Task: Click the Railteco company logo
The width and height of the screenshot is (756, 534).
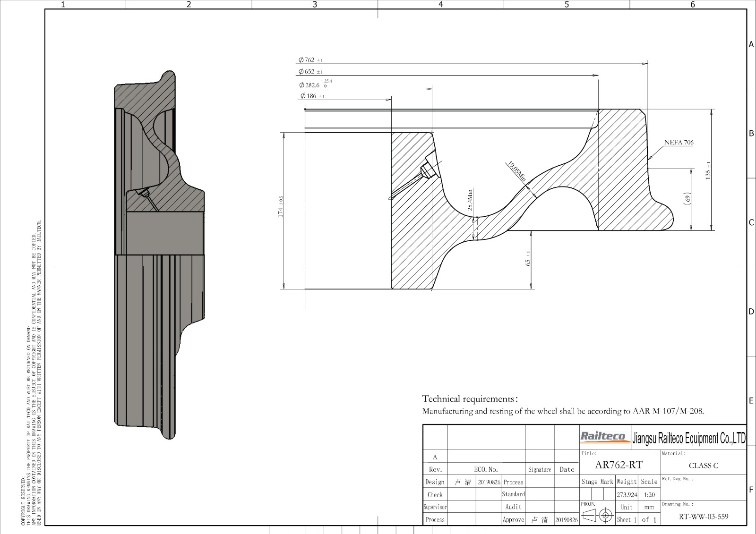Action: pos(605,436)
